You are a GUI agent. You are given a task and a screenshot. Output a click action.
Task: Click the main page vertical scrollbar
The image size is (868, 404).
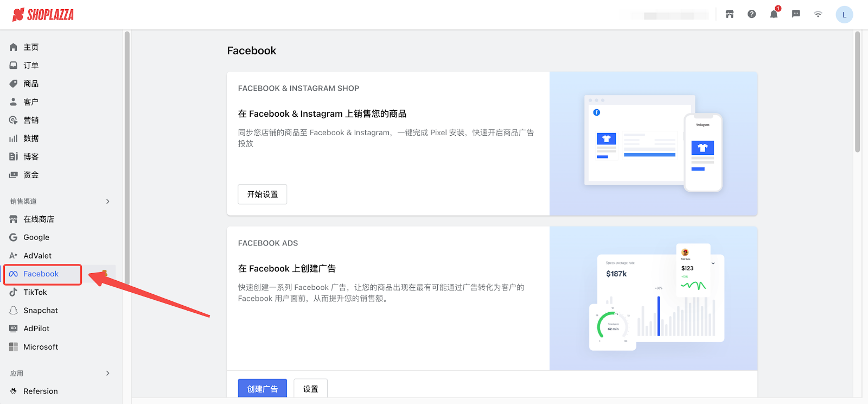tap(857, 92)
